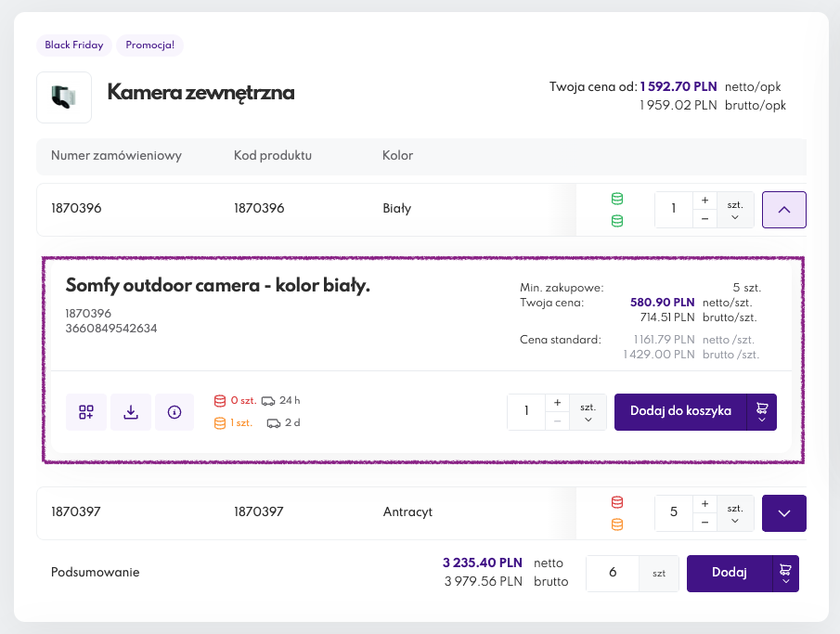Click green stock icon in Biały row
Image resolution: width=840 pixels, height=634 pixels.
click(617, 200)
